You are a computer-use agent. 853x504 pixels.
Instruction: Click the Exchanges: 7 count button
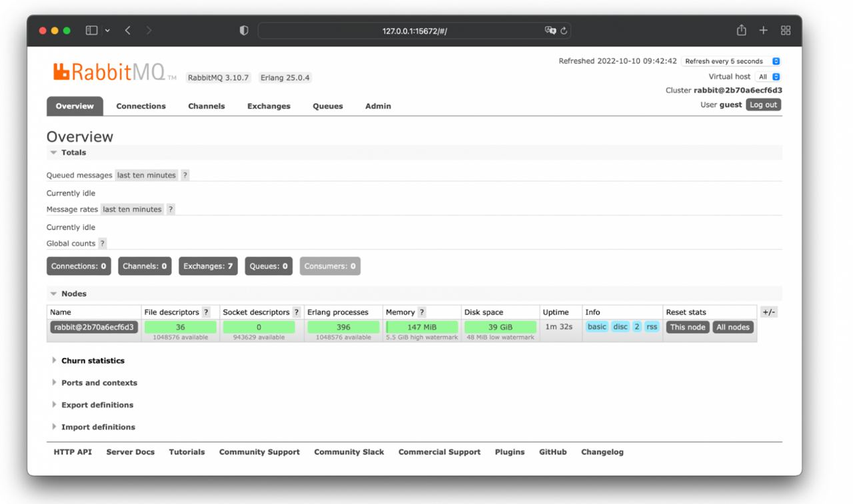click(209, 266)
